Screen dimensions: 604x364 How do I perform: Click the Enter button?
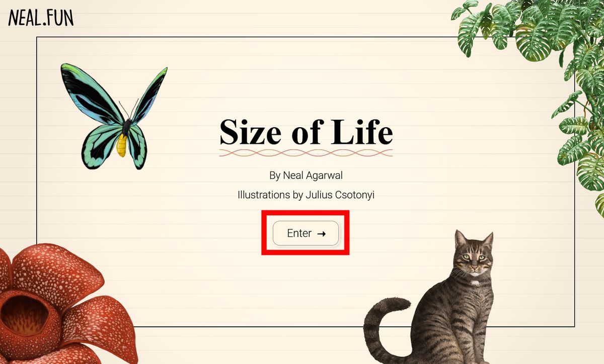[306, 233]
